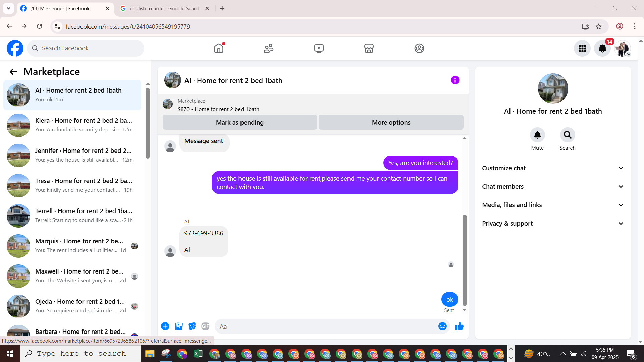This screenshot has height=362, width=644.
Task: Open a new browser tab
Action: 222,9
